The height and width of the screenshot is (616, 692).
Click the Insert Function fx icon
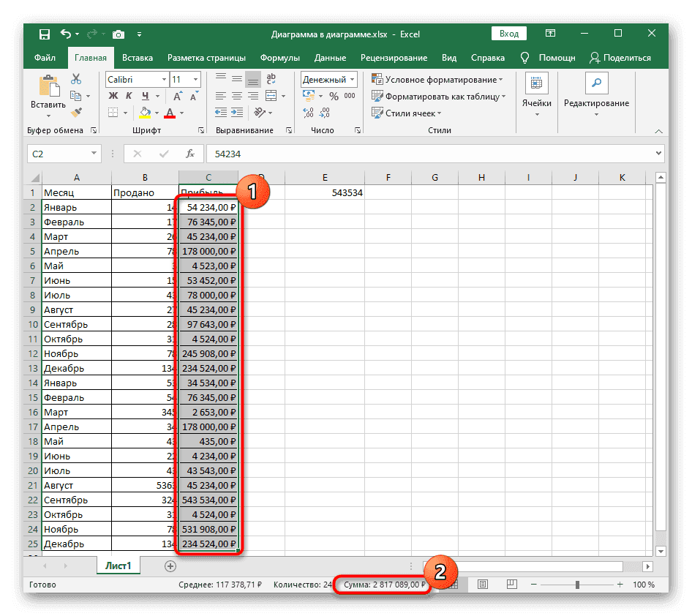tap(190, 154)
